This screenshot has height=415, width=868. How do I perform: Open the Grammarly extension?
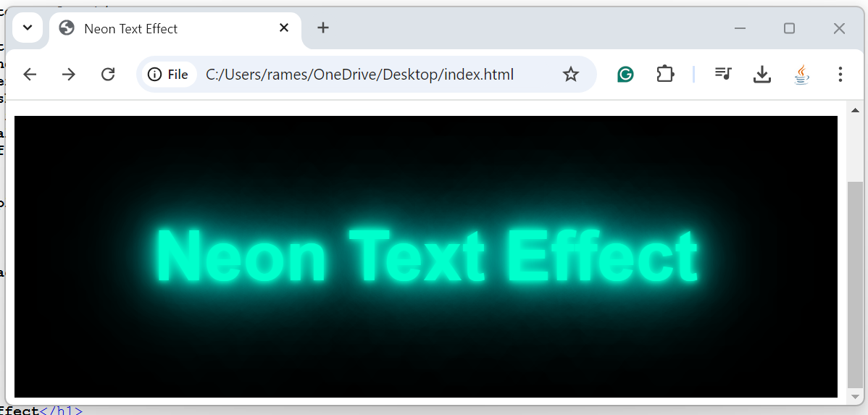[625, 74]
